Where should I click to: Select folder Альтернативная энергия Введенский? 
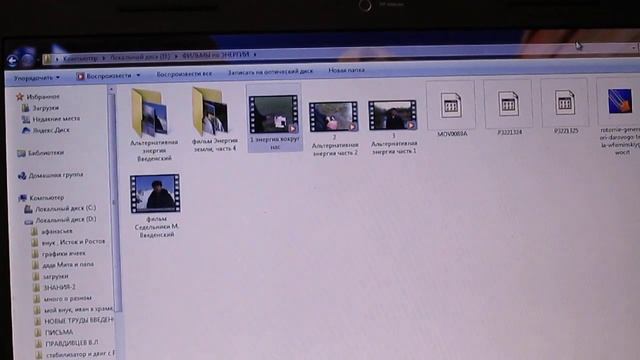click(152, 124)
